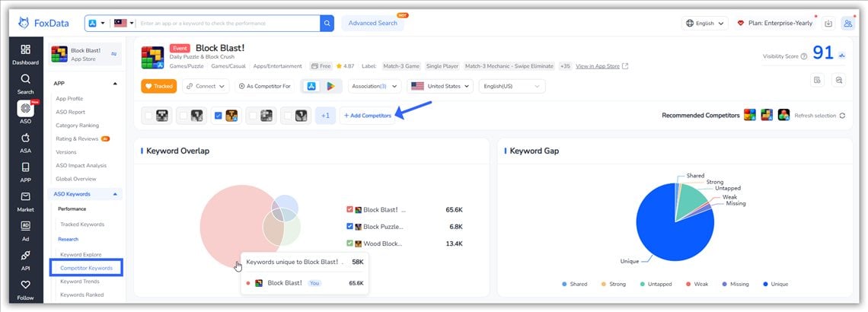This screenshot has width=868, height=312.
Task: Select the third recommended competitor app icon
Action: (783, 115)
